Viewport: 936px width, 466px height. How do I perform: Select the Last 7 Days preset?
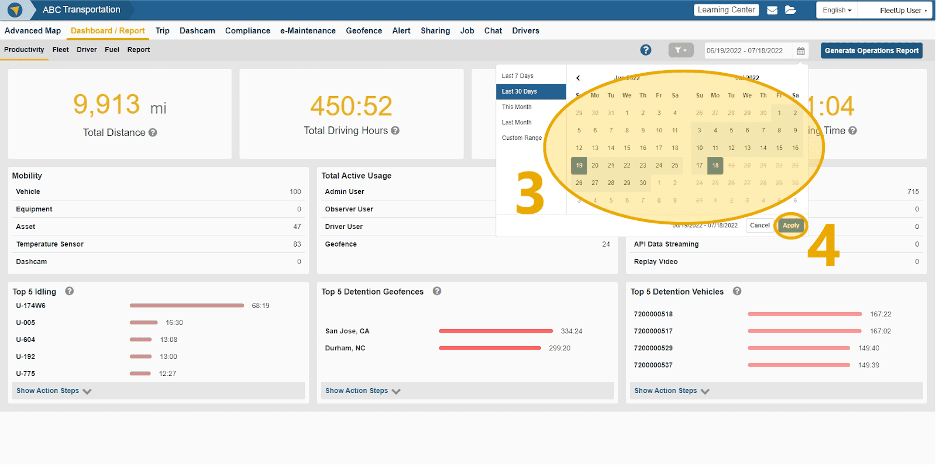point(518,76)
